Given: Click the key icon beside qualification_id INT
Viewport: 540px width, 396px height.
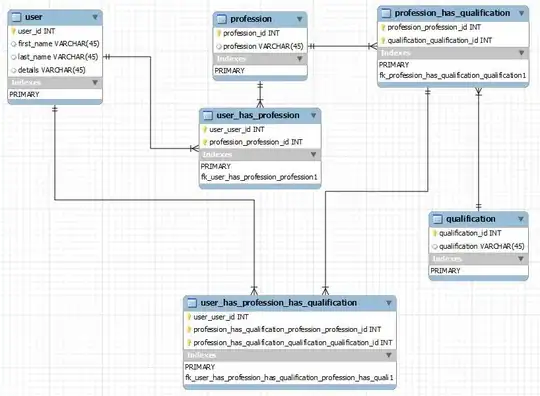Looking at the screenshot, I should tap(435, 233).
